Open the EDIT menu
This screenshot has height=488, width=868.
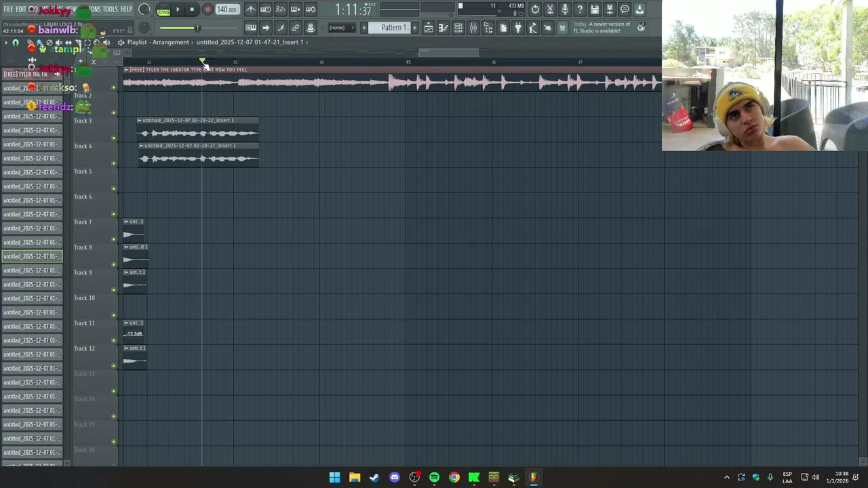click(x=21, y=9)
